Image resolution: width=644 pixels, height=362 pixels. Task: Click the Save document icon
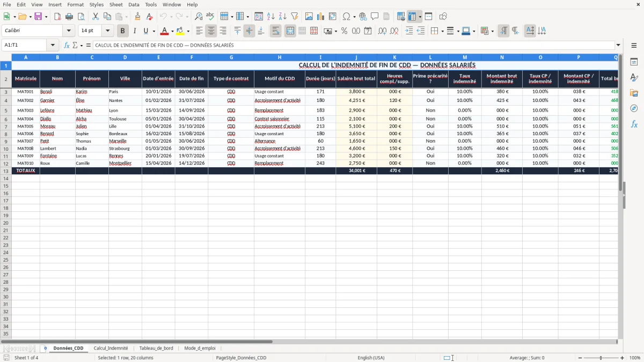[38, 17]
